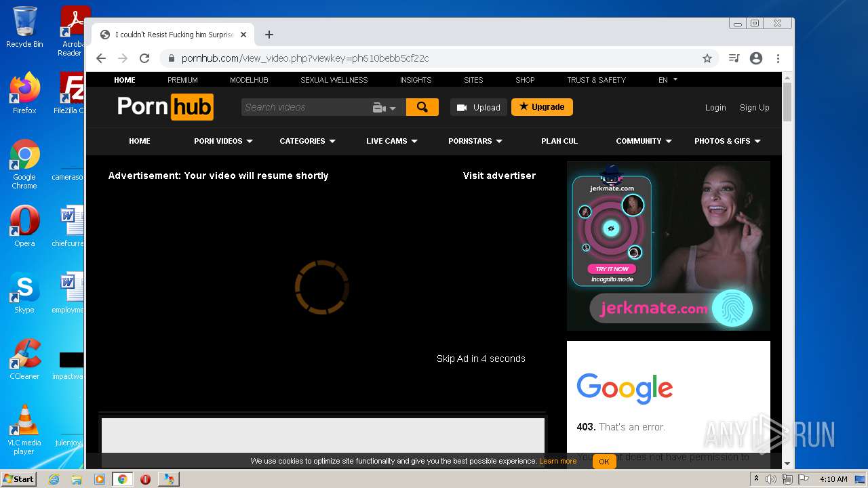Viewport: 868px width, 488px height.
Task: Click the volume speaker tray icon
Action: pyautogui.click(x=770, y=479)
